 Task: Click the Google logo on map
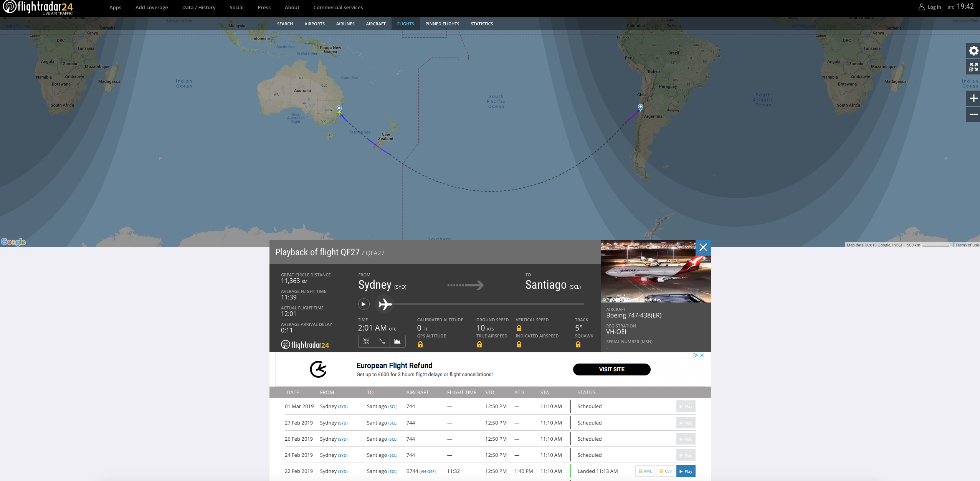13,242
